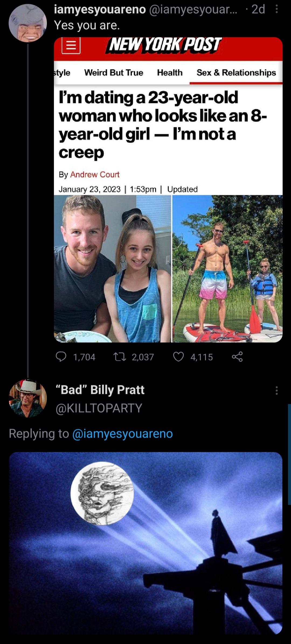The height and width of the screenshot is (644, 291).
Task: Open the bat-signal reply image
Action: click(x=145, y=542)
